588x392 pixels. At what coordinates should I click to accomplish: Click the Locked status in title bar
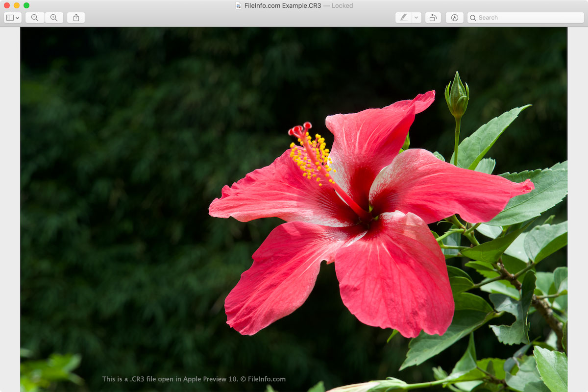coord(343,6)
